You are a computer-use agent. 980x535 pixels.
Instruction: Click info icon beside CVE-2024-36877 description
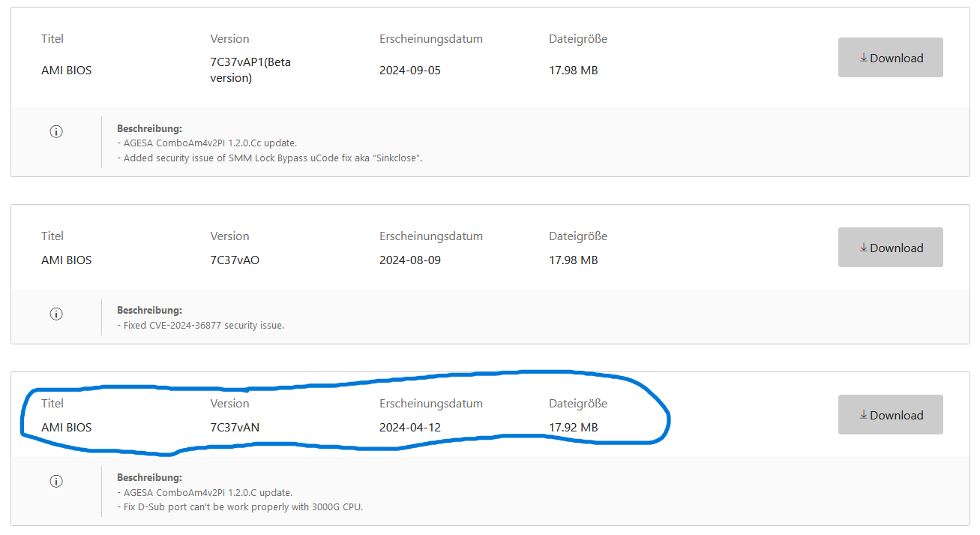click(x=55, y=314)
